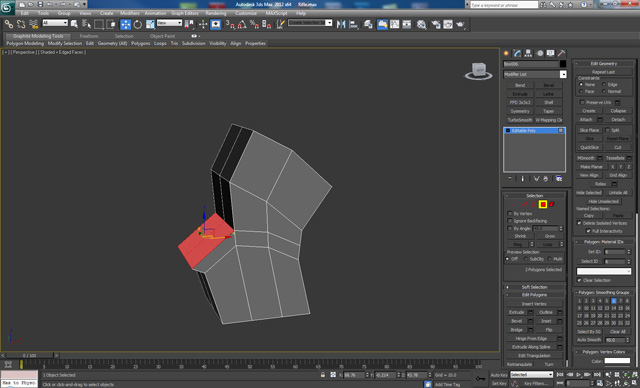Screen dimensions: 640x388
Task: Open the Hierarchy command panel tab
Action: 528,53
